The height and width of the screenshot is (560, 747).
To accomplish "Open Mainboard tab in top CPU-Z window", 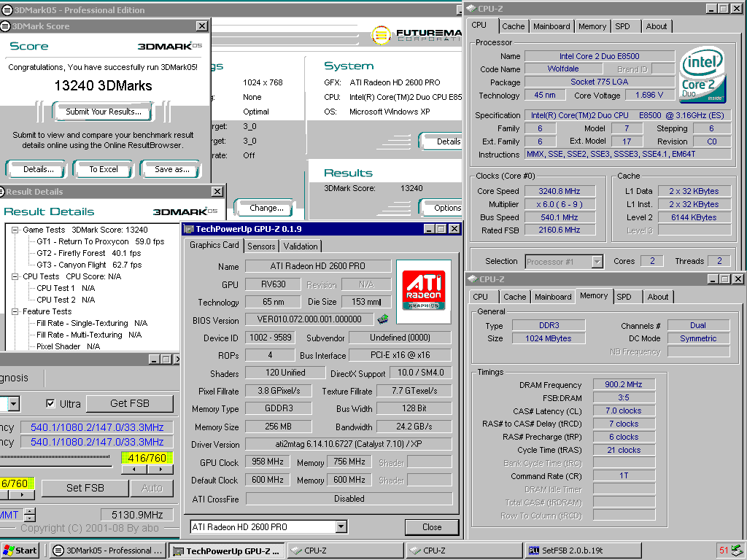I will click(x=551, y=27).
